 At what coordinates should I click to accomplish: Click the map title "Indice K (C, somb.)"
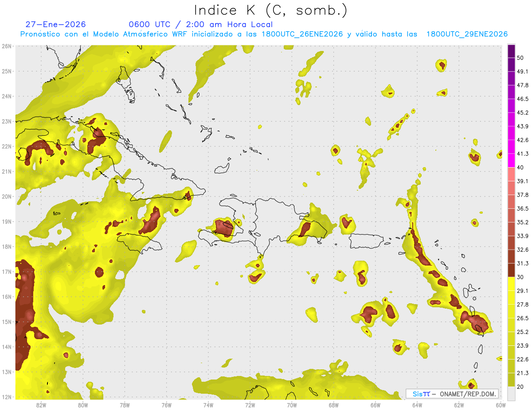(x=271, y=11)
